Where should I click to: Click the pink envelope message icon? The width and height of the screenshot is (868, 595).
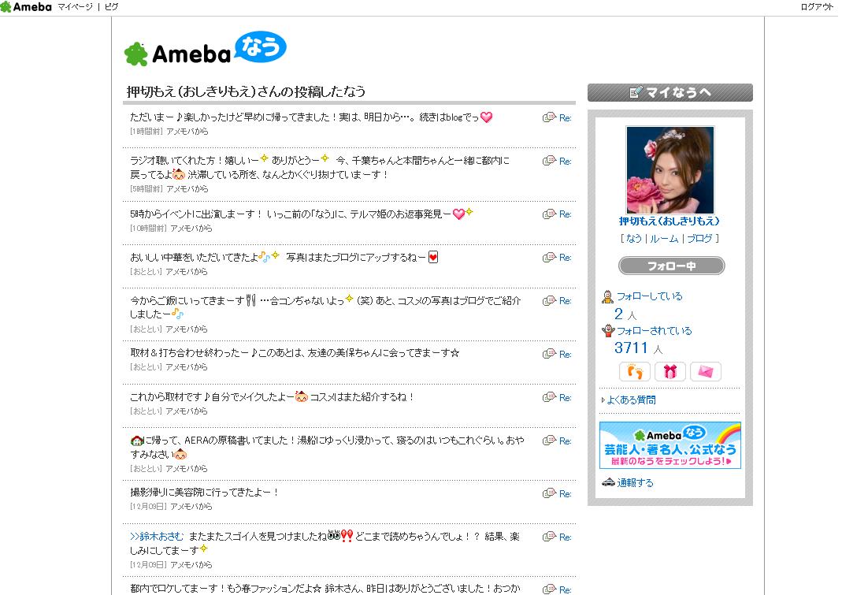(705, 371)
